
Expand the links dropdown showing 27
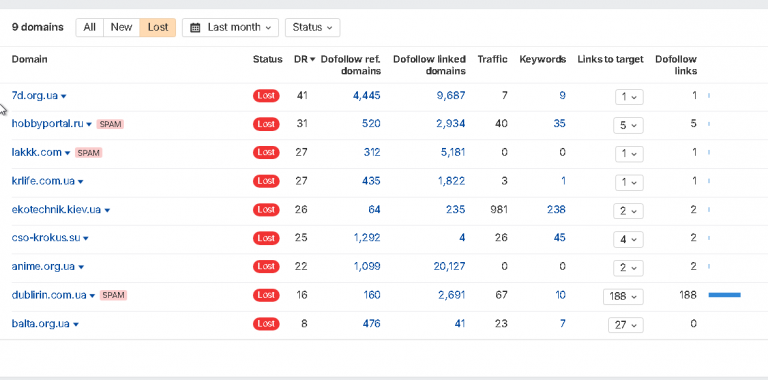coord(625,325)
